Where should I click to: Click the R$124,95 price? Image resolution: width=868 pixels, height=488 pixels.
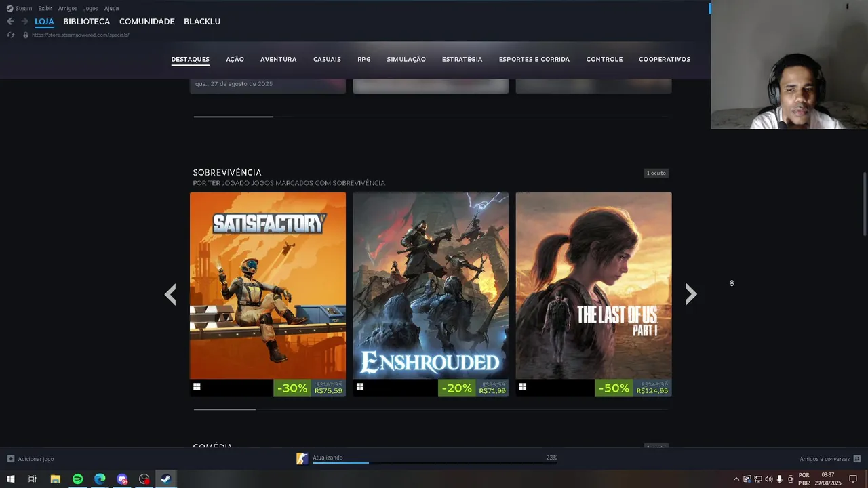pyautogui.click(x=652, y=391)
